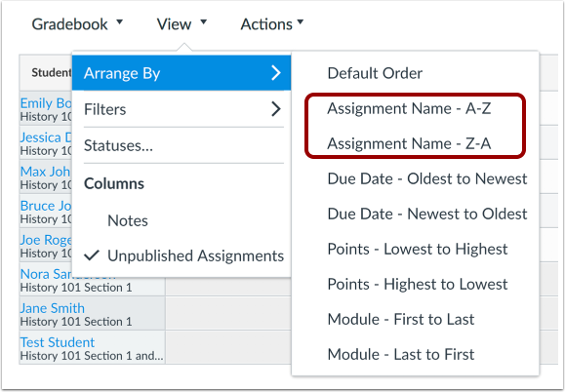The image size is (565, 392).
Task: Open Test Student link
Action: (58, 342)
